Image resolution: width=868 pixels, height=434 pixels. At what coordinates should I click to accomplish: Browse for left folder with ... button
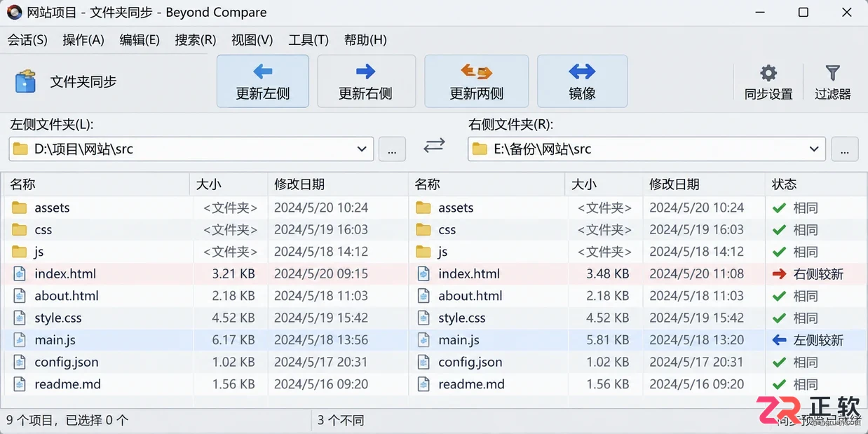pos(392,149)
